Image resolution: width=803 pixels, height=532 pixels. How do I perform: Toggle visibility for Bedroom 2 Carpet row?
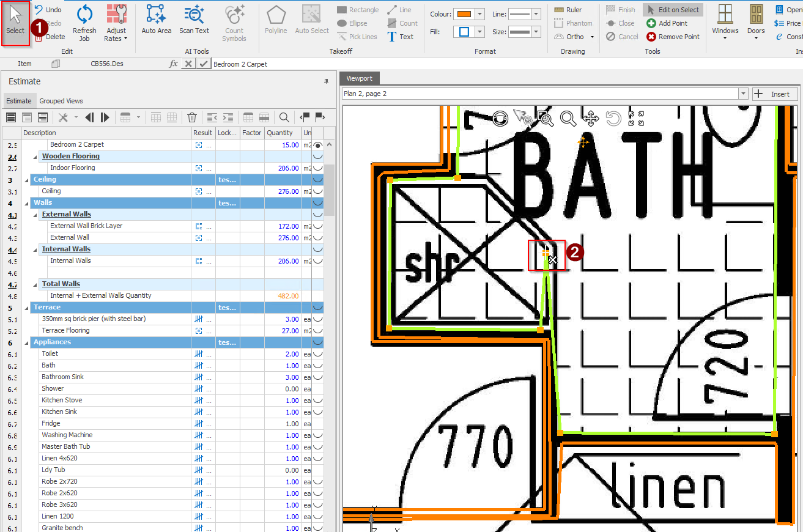[x=318, y=145]
